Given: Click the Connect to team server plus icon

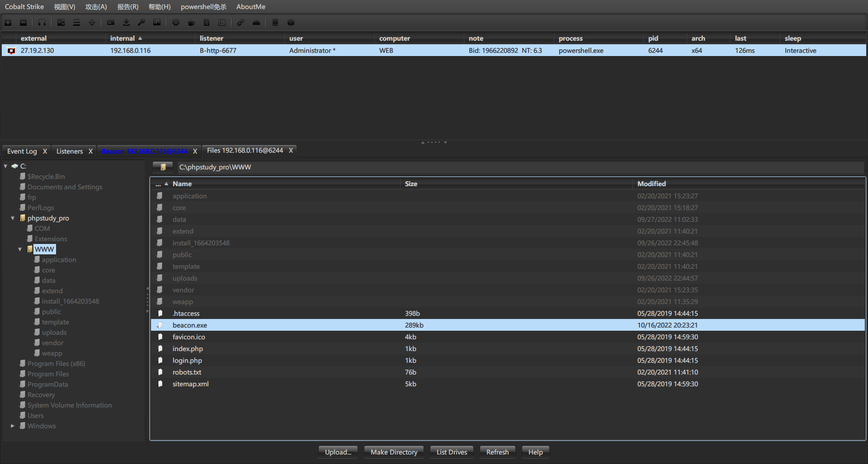Looking at the screenshot, I should pos(8,23).
